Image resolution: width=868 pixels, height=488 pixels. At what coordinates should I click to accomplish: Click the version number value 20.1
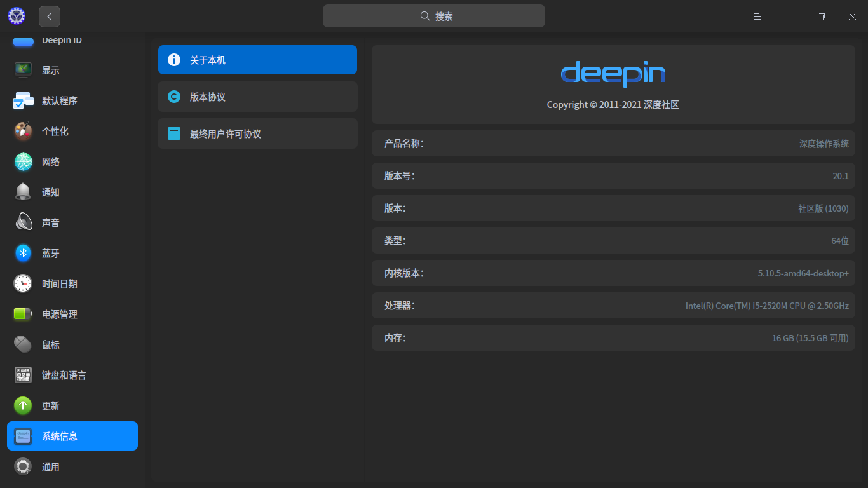tap(841, 176)
